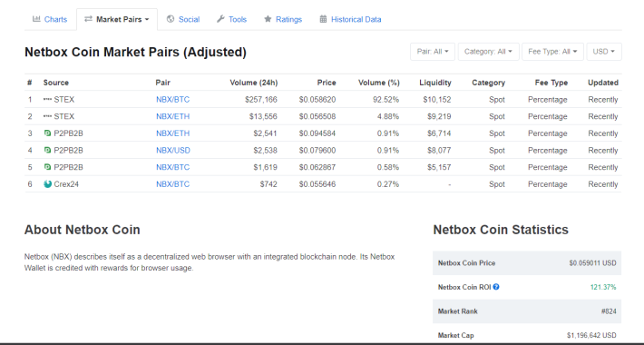Click the Netbox Coin Statistics heading
Image resolution: width=644 pixels, height=345 pixels.
point(501,230)
